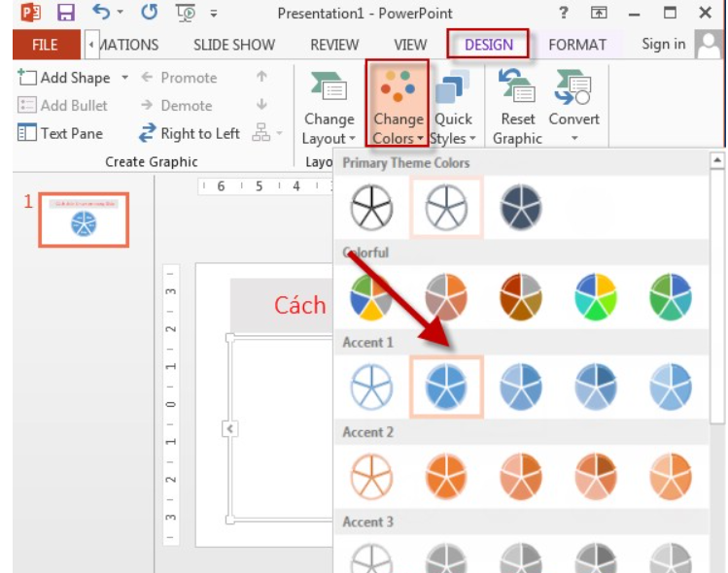Click the PowerPoint Help question mark

pyautogui.click(x=563, y=13)
